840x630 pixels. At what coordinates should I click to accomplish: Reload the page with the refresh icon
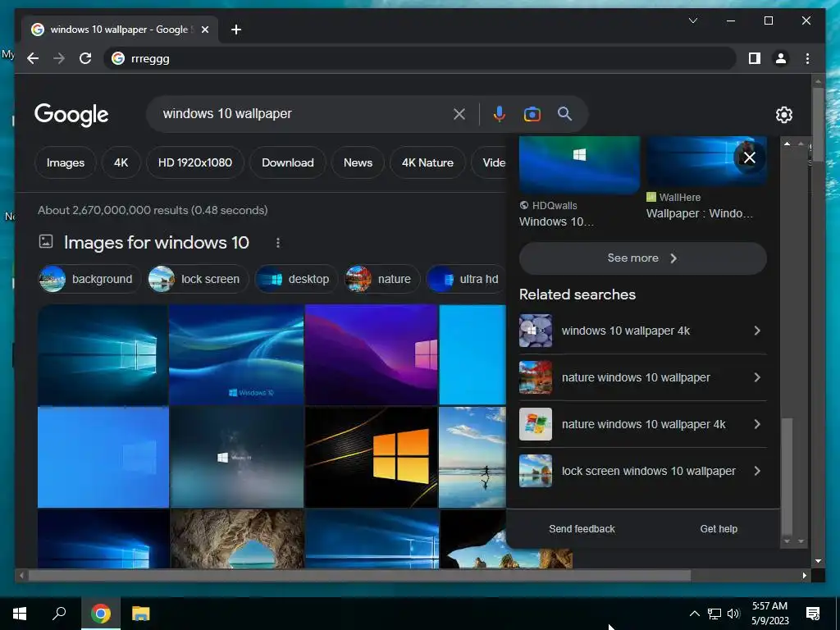85,58
